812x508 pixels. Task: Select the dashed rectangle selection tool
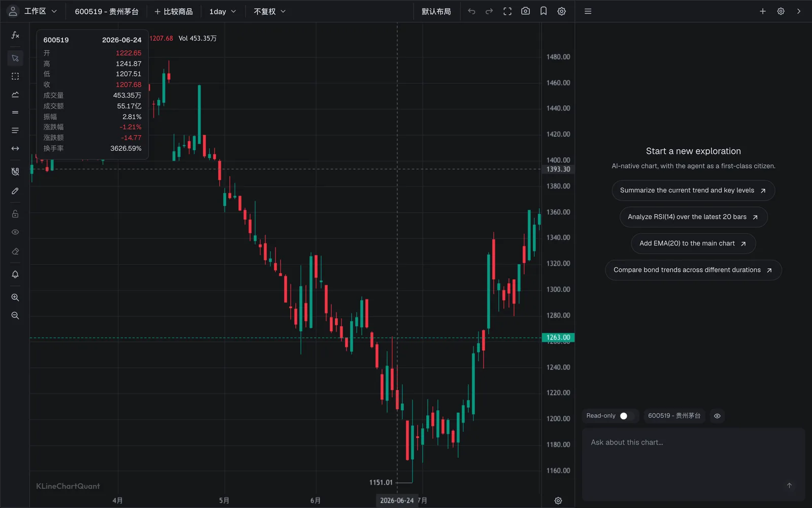click(x=15, y=76)
